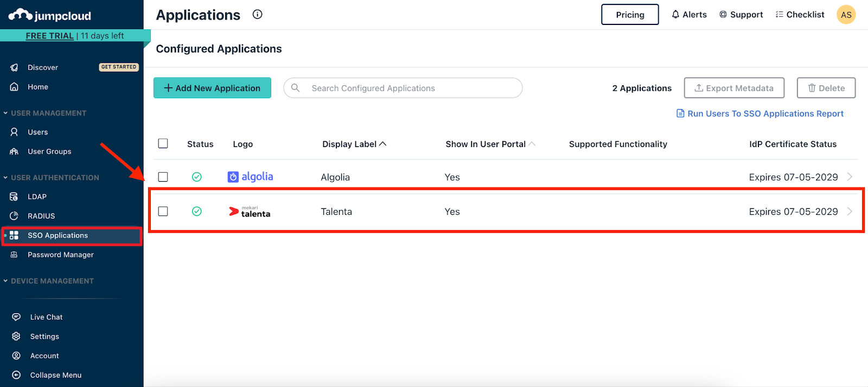The height and width of the screenshot is (387, 868).
Task: Click the Settings gear icon
Action: (x=16, y=337)
